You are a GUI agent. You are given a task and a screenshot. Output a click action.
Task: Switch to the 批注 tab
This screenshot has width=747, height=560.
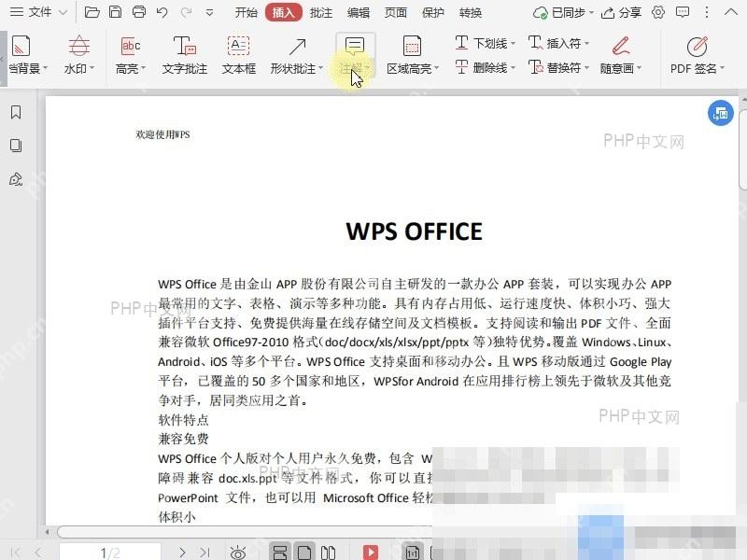click(321, 13)
